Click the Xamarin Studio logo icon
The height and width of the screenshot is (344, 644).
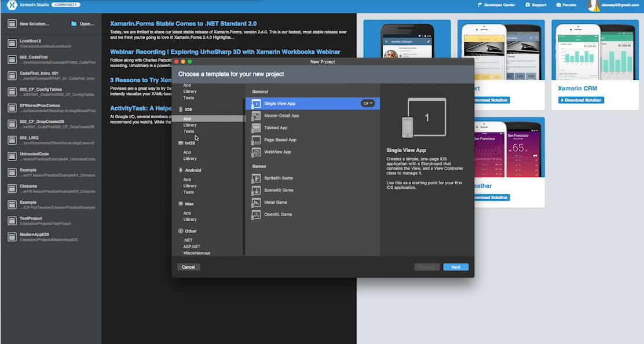click(x=12, y=5)
